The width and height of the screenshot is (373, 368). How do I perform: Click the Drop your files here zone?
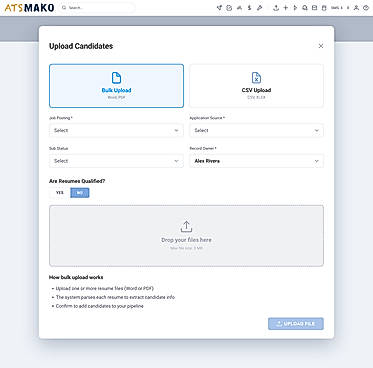186,236
